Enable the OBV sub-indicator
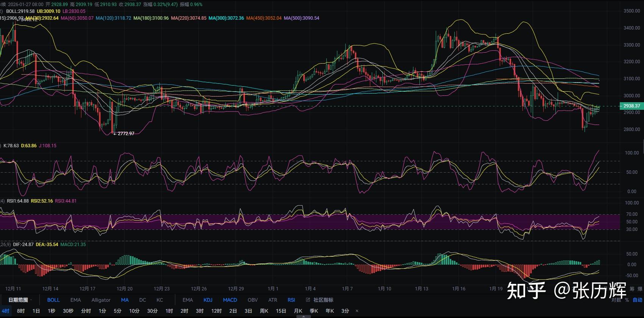The height and width of the screenshot is (318, 644). pos(253,300)
